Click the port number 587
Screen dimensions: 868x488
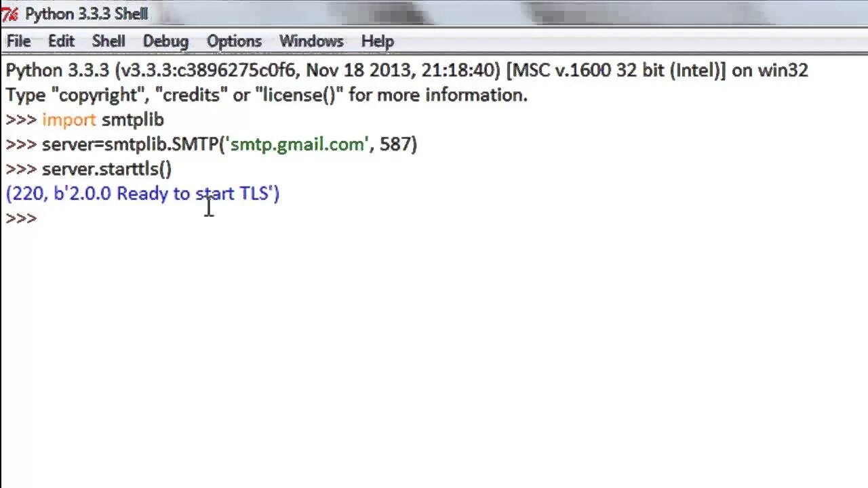pos(395,144)
